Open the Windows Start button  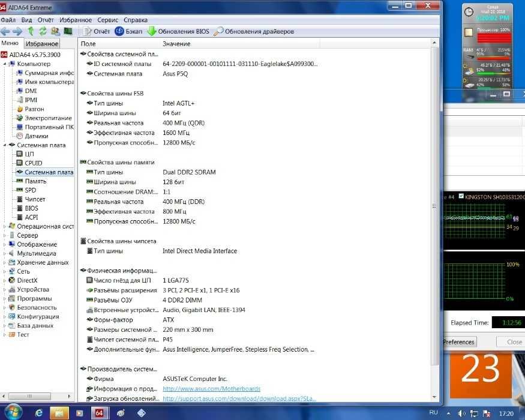[13, 412]
